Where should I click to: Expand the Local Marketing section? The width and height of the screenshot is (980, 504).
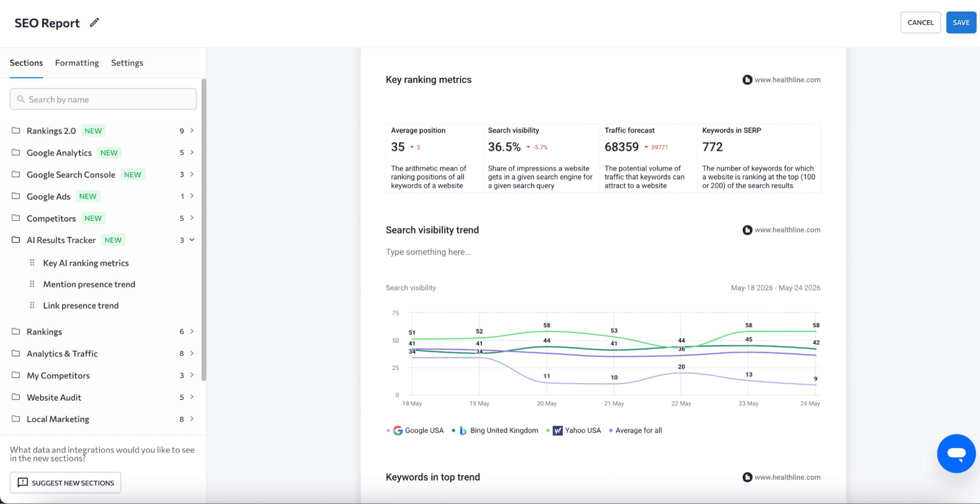(x=192, y=419)
